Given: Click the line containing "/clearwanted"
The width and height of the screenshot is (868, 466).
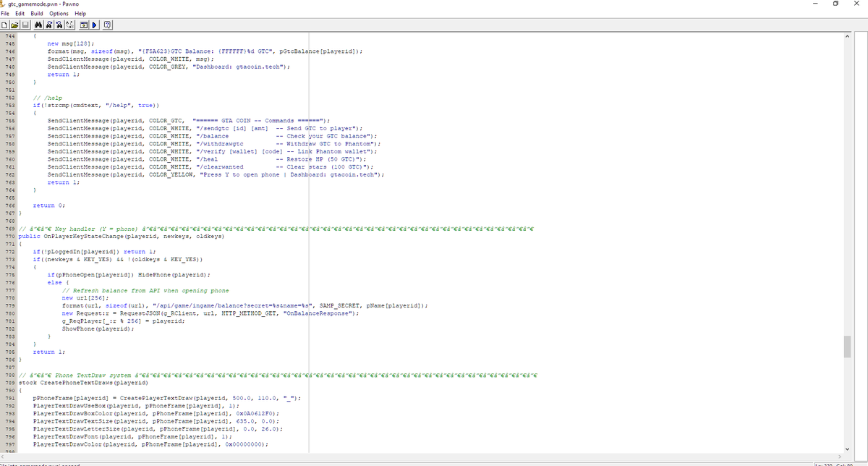Looking at the screenshot, I should coord(210,166).
